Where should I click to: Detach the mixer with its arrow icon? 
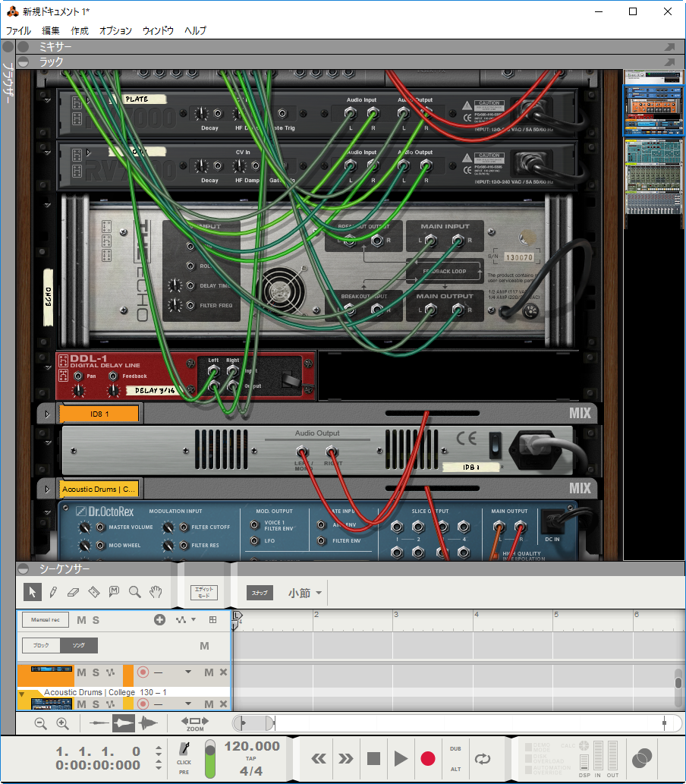[x=669, y=46]
